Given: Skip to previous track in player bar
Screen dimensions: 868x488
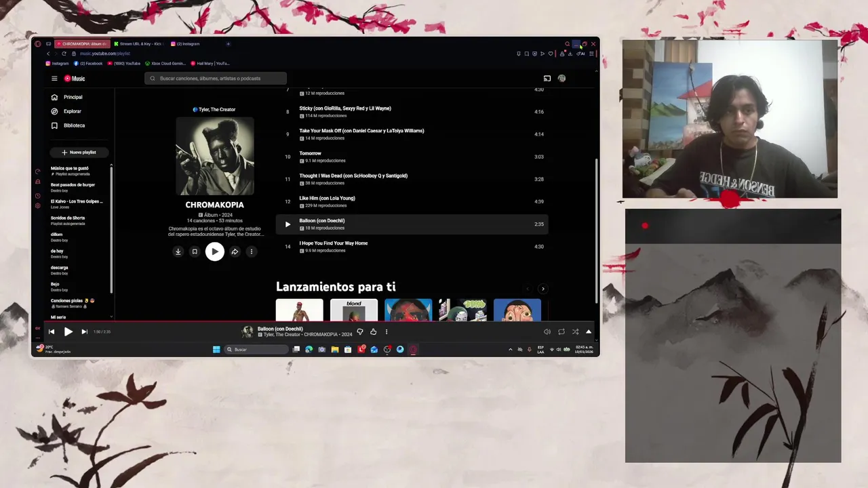Looking at the screenshot, I should 52,332.
